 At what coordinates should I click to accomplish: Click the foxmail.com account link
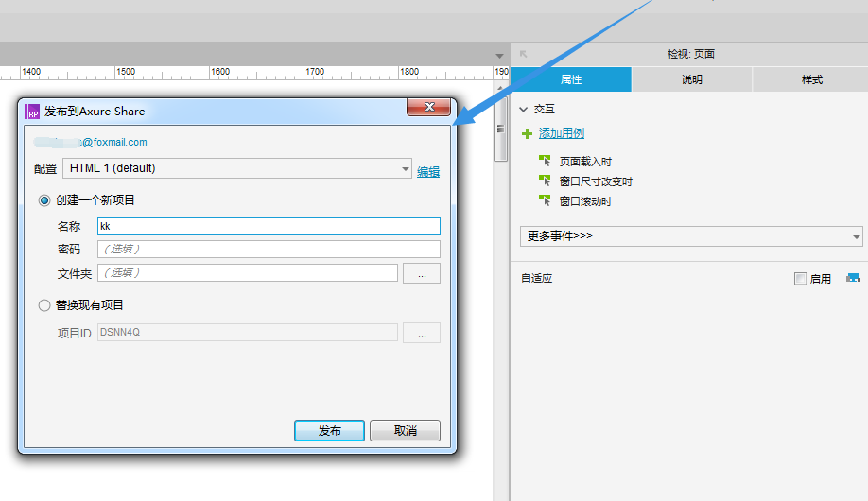click(x=90, y=143)
